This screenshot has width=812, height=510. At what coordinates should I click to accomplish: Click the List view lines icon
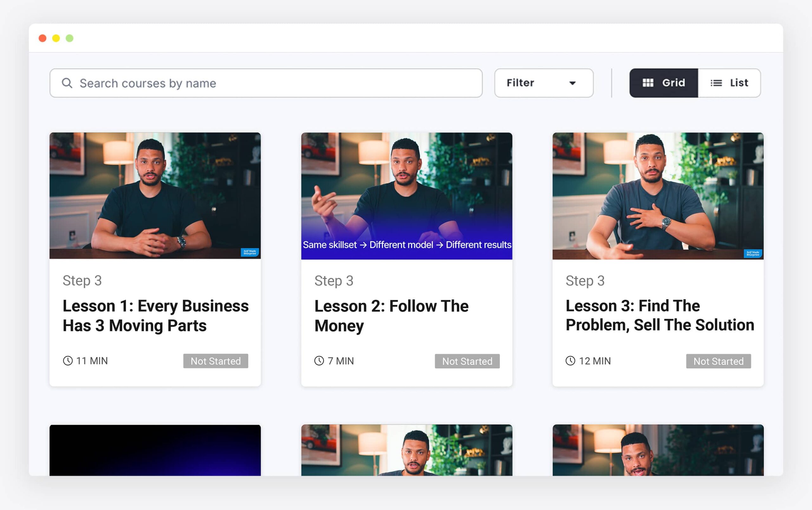(716, 83)
